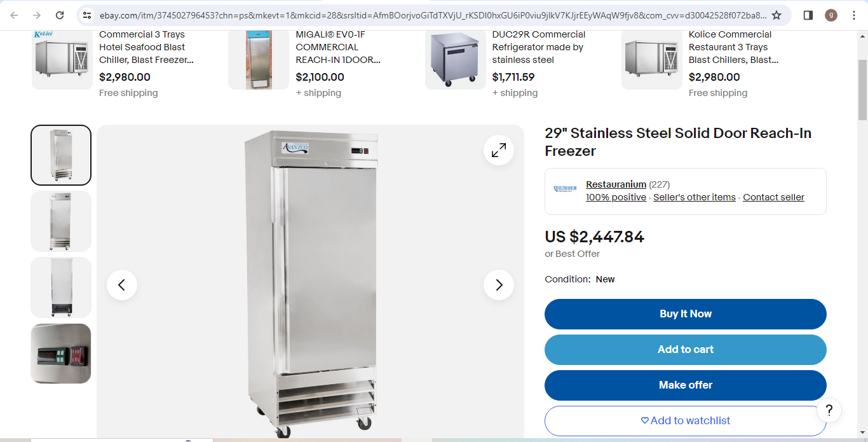Viewport: 868px width, 442px height.
Task: Click the Buy It Now button
Action: click(686, 314)
